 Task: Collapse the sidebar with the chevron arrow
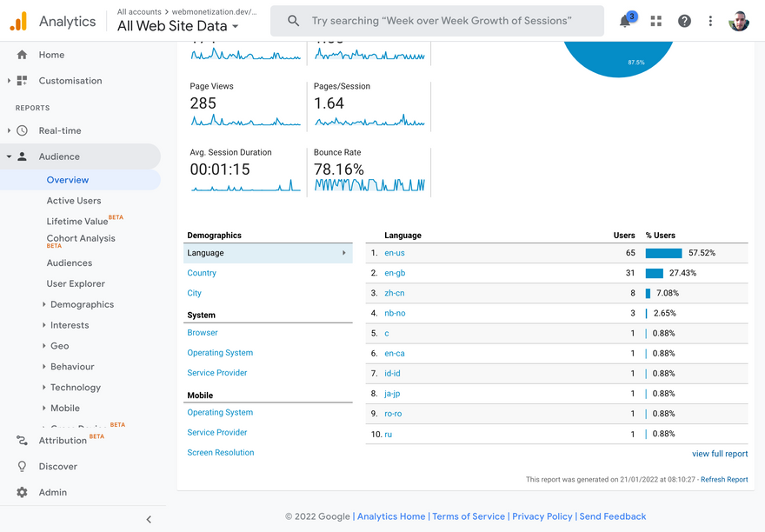149,519
